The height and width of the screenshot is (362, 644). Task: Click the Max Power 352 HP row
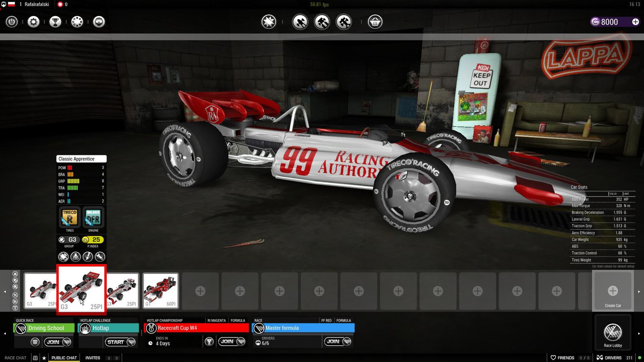602,199
